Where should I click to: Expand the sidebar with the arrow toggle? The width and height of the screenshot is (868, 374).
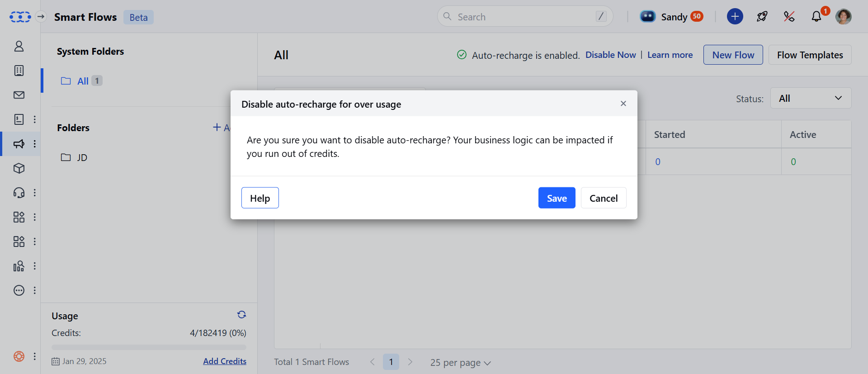coord(41,17)
